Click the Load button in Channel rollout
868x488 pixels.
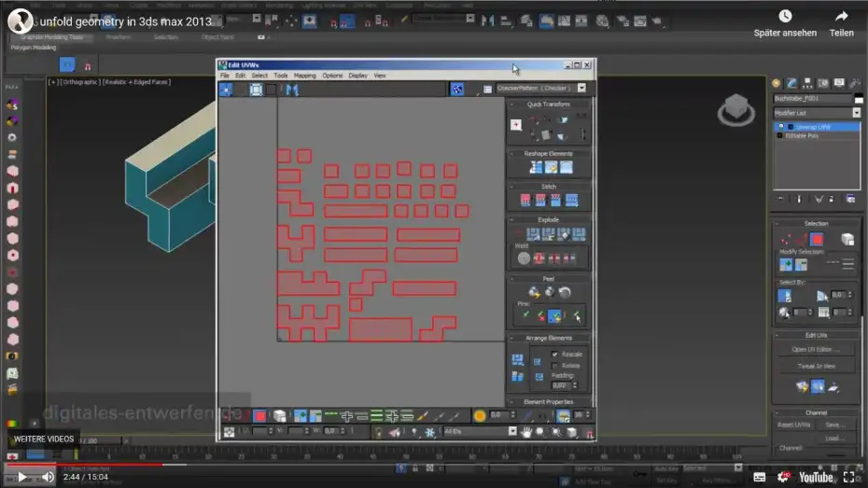click(834, 439)
